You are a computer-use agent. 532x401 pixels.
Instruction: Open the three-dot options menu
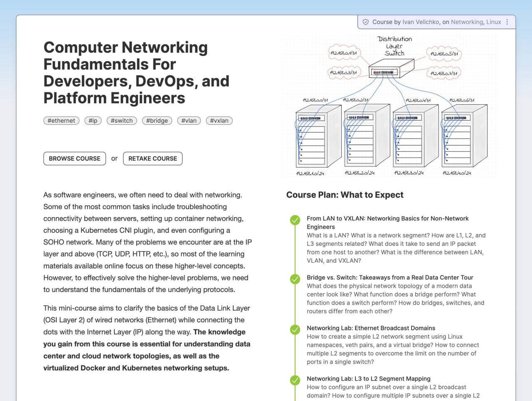point(507,22)
